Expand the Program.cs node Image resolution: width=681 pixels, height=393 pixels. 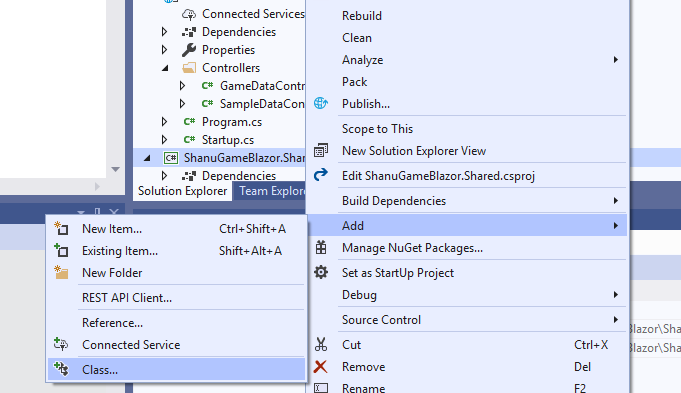[164, 122]
